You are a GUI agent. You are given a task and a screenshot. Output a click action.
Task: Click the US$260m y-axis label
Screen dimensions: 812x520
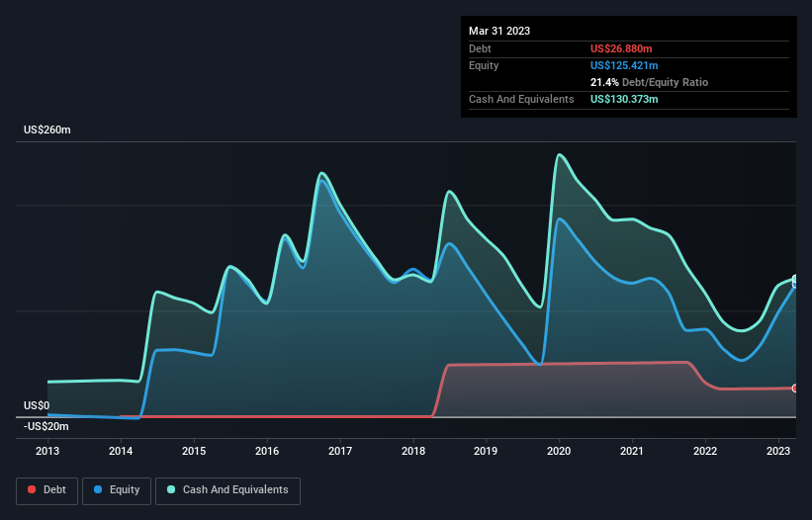point(47,130)
